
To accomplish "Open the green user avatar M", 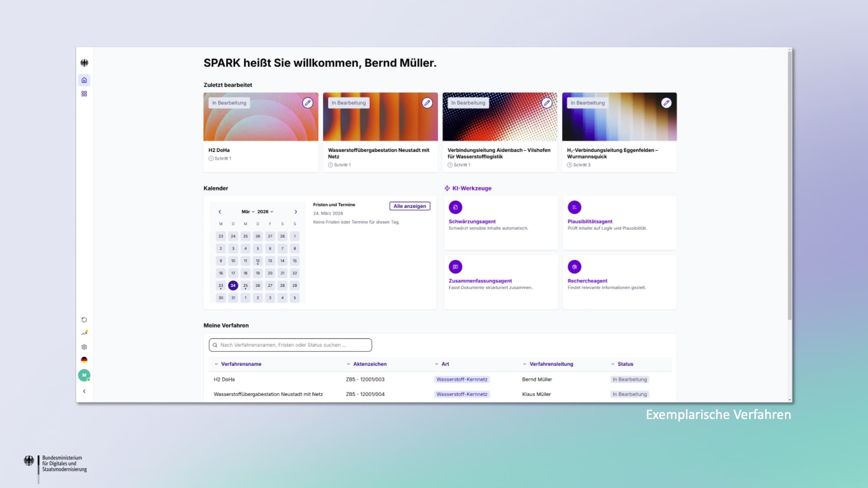I will pos(84,375).
